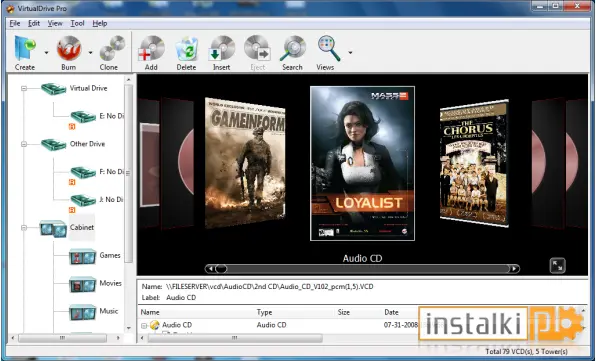Sort by the Size column header
The height and width of the screenshot is (361, 596).
pyautogui.click(x=344, y=312)
